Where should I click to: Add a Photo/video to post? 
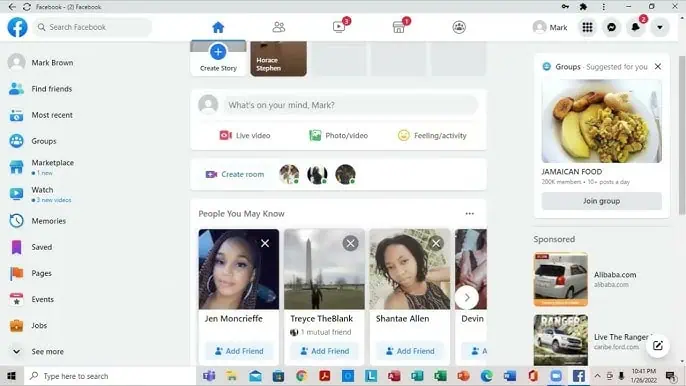click(339, 136)
